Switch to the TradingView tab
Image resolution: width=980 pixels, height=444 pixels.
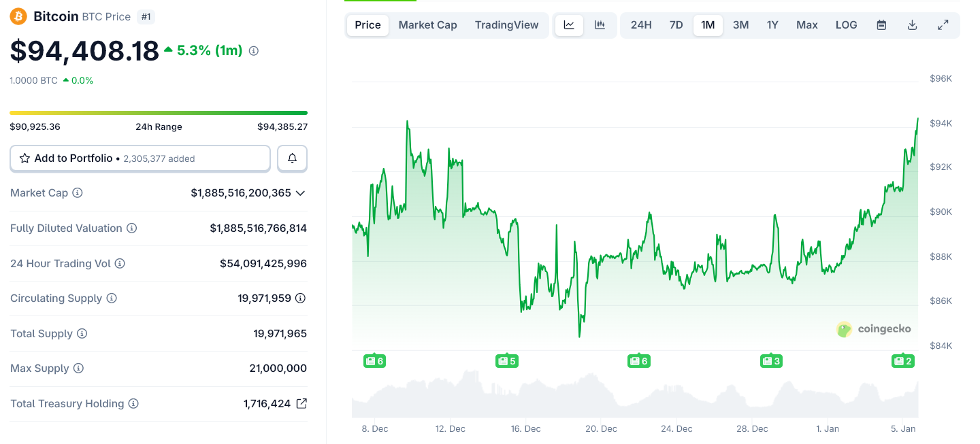coord(506,24)
